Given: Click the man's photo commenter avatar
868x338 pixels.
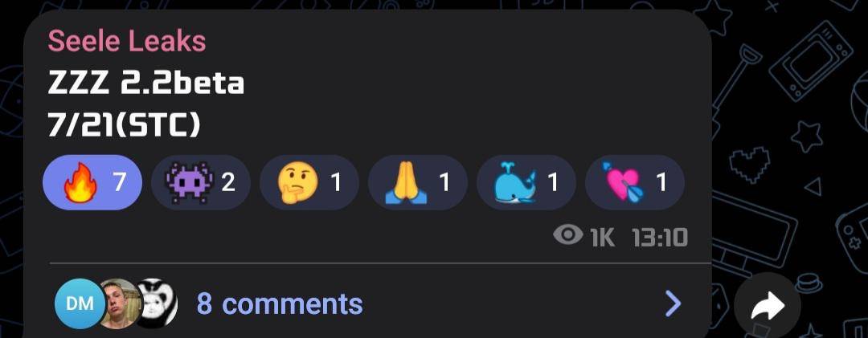Looking at the screenshot, I should tap(121, 303).
